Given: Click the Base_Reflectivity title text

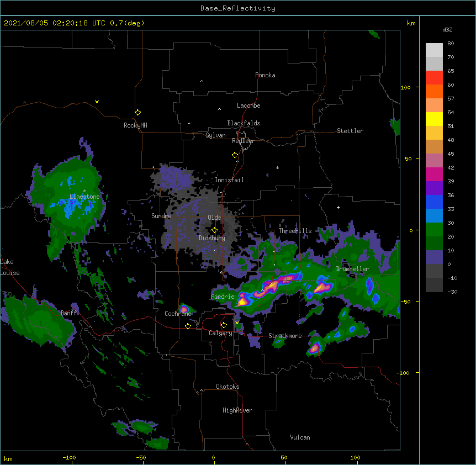Looking at the screenshot, I should 238,8.
